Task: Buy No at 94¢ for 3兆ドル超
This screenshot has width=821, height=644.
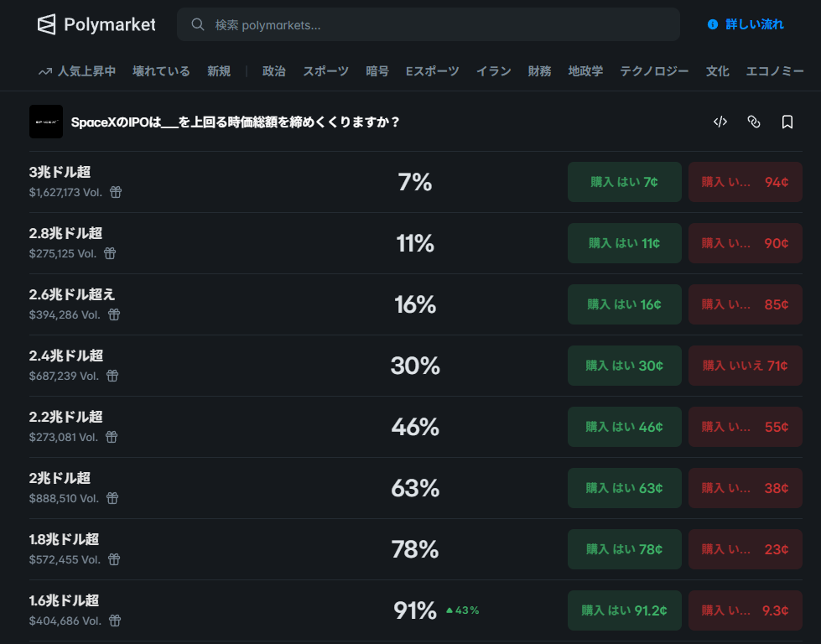Action: [745, 182]
